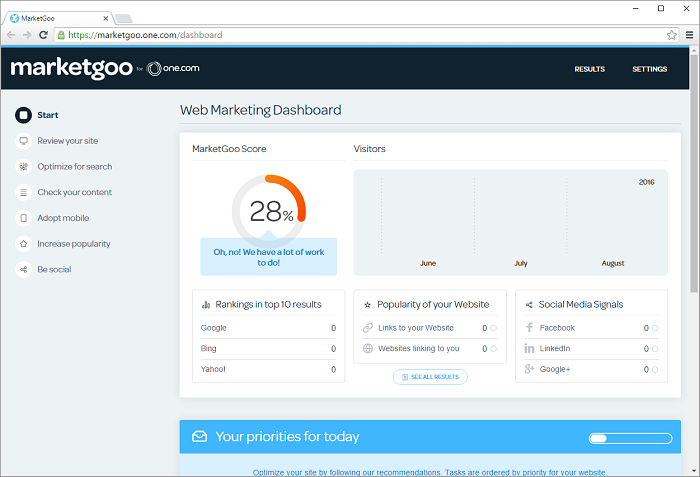The image size is (700, 477).
Task: Click the circle indicator next to Facebook count
Action: tap(655, 328)
